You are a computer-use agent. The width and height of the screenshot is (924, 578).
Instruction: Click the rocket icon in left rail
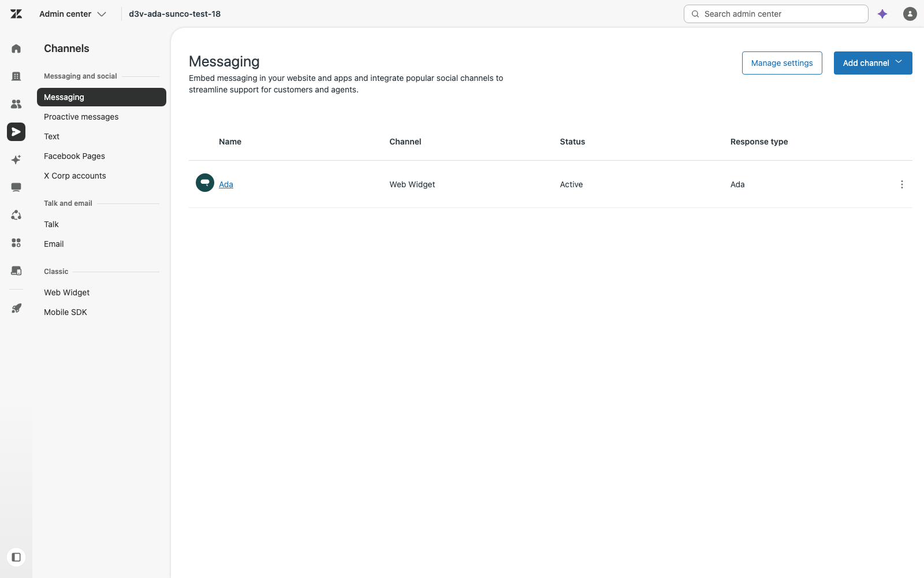click(16, 308)
